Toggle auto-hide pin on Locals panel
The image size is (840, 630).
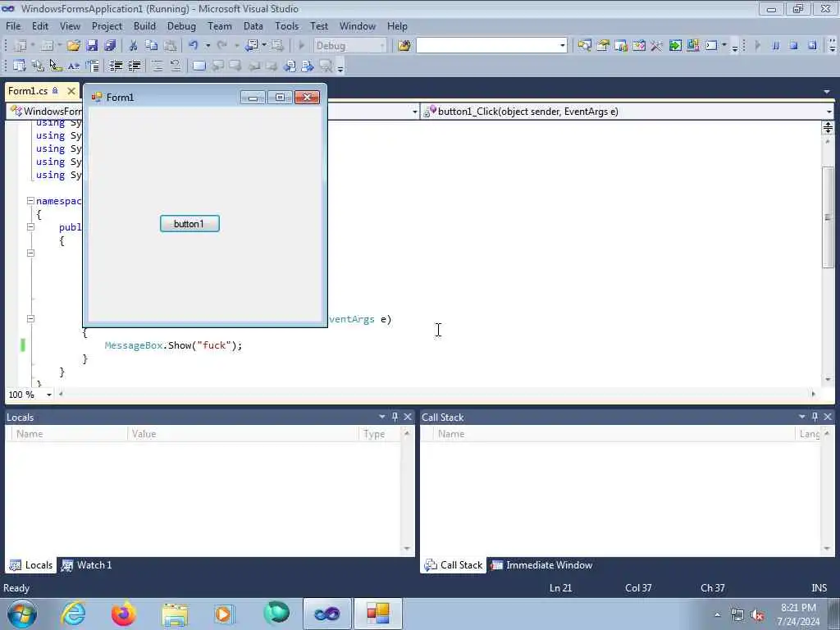coord(395,417)
